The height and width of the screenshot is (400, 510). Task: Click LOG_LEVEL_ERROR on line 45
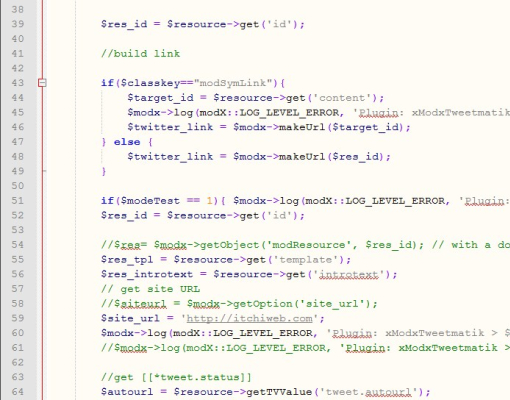click(289, 112)
